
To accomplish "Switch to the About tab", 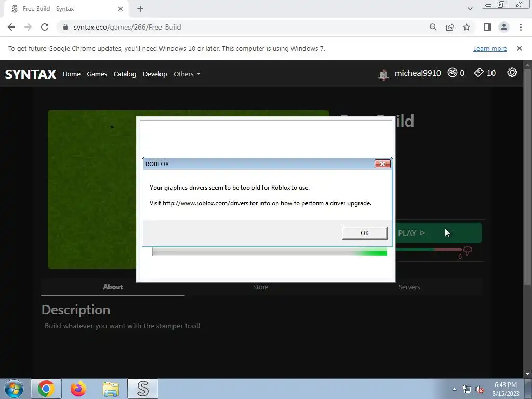I will tap(113, 287).
